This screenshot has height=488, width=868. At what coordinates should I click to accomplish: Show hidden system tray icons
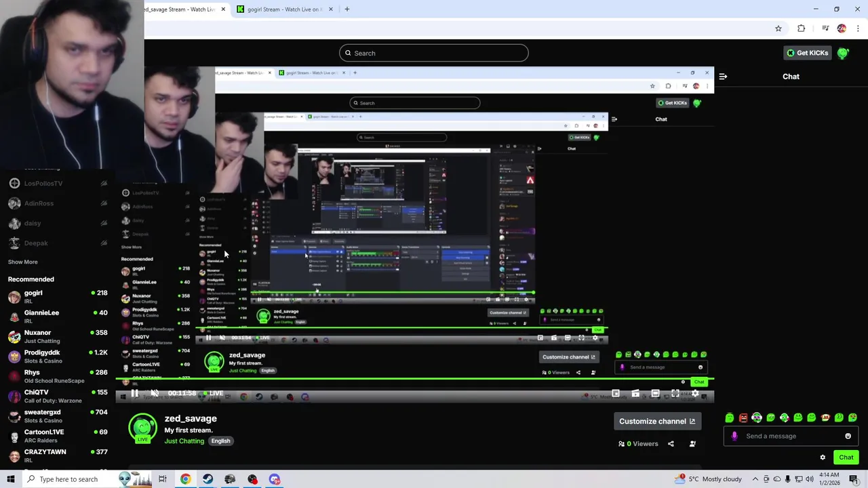coord(755,479)
